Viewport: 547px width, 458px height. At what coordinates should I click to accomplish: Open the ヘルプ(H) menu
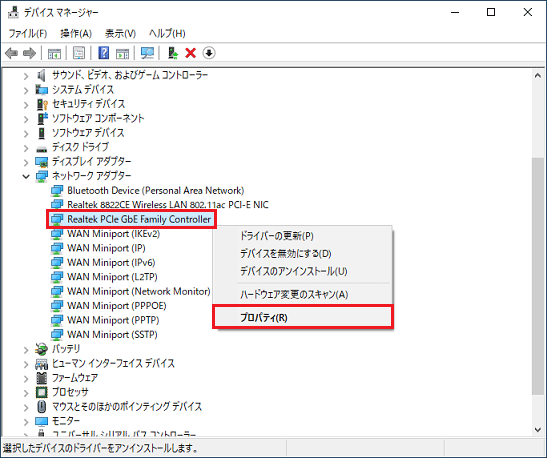coord(167,33)
